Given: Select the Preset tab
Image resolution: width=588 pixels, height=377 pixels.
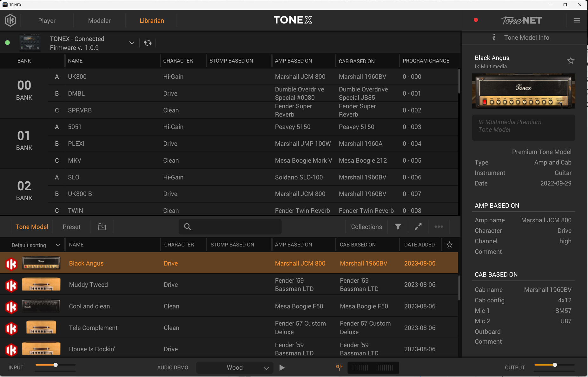Looking at the screenshot, I should (71, 227).
